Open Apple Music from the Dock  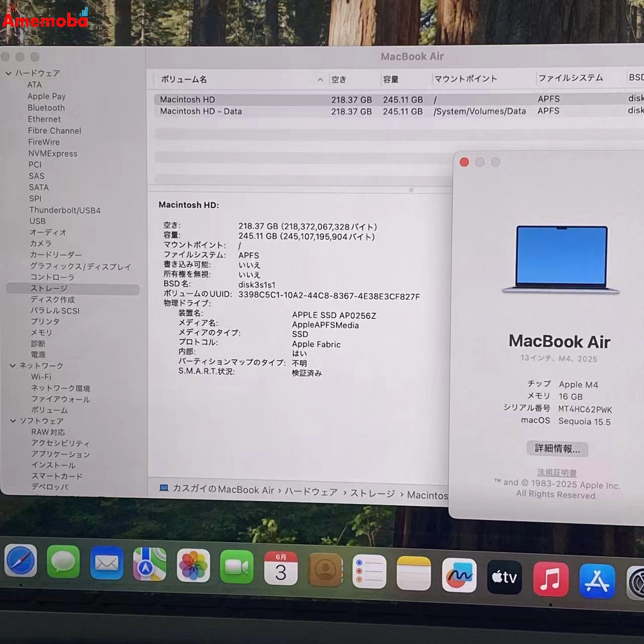pyautogui.click(x=551, y=578)
